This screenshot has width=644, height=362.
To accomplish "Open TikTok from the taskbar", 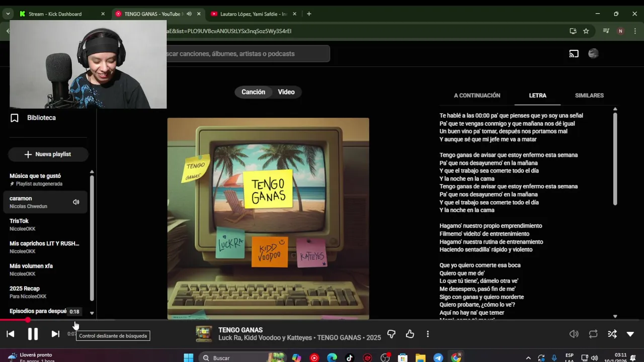I will 350,358.
